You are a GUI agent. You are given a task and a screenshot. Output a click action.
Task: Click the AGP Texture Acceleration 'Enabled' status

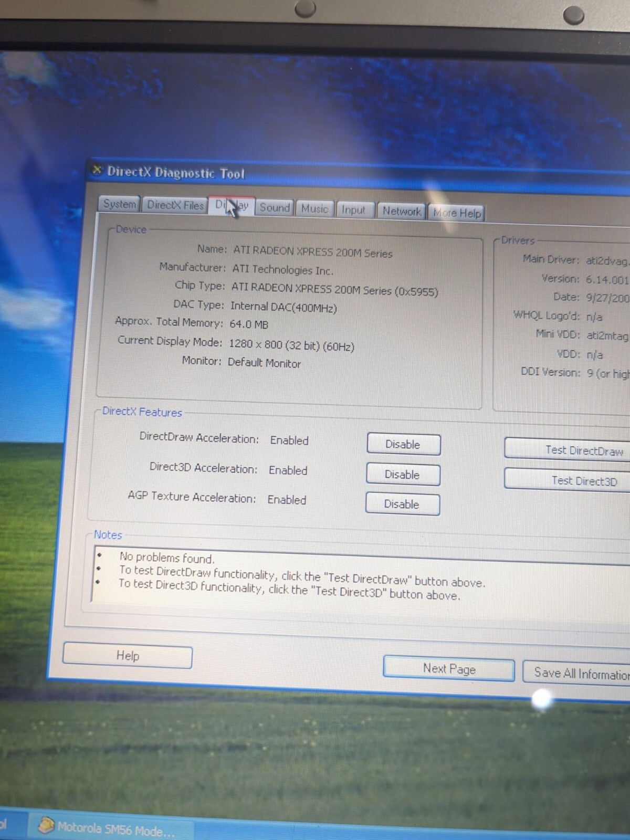point(287,500)
